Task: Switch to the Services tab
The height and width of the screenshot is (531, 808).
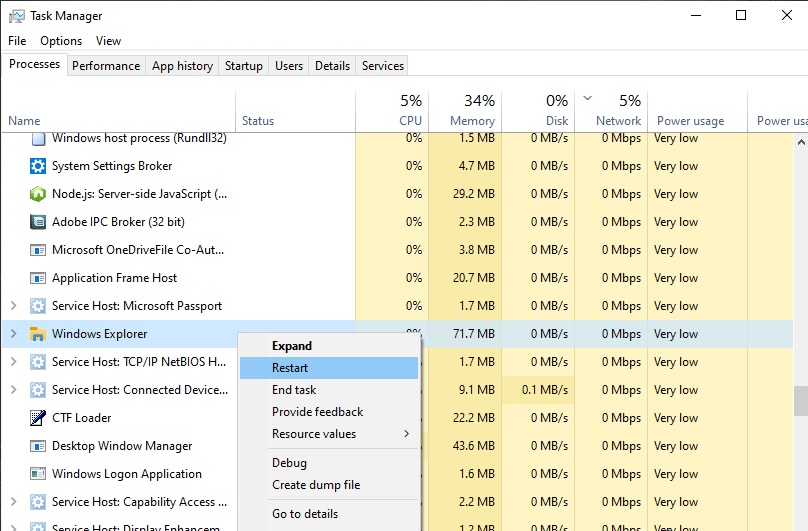Action: pyautogui.click(x=382, y=66)
